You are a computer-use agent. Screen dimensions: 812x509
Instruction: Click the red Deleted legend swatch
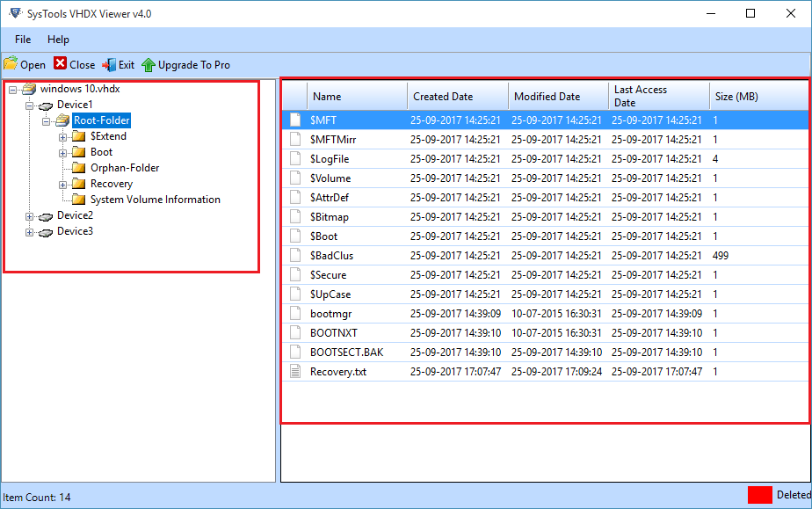click(759, 495)
